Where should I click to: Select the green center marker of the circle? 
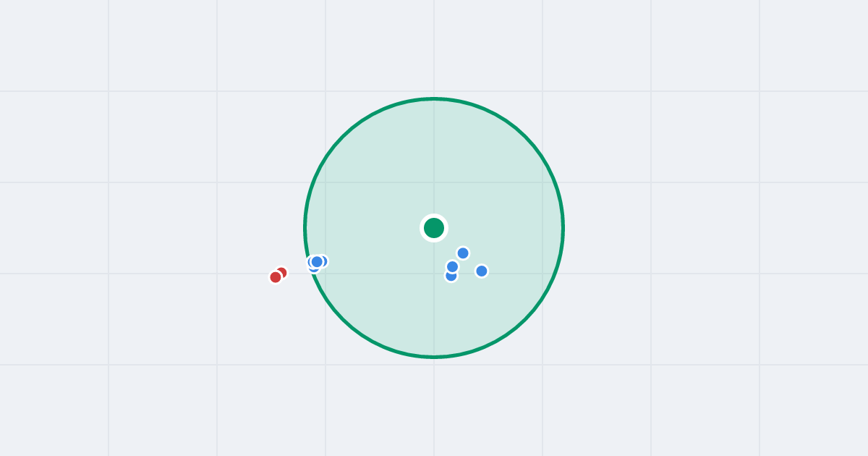434,228
